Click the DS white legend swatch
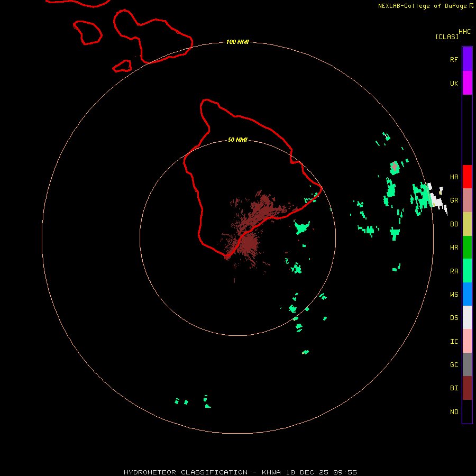Screen dimensions: 476x476 pos(467,317)
